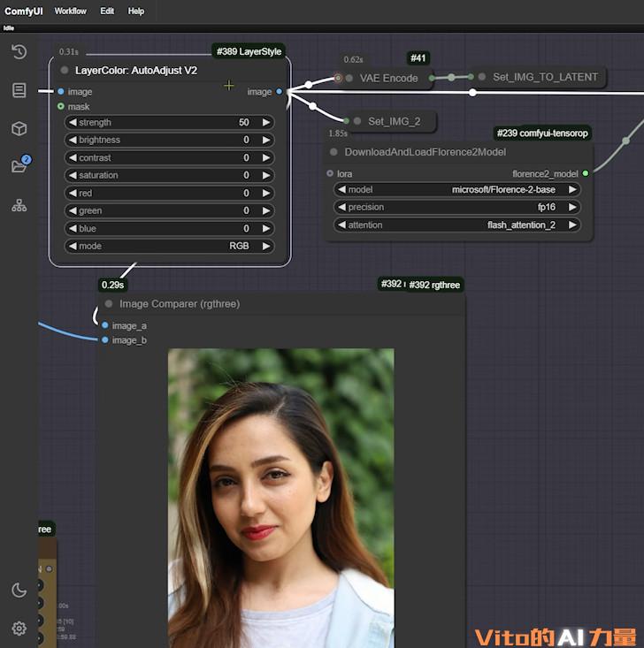Decrease the blue value
This screenshot has height=648, width=644.
pos(73,229)
